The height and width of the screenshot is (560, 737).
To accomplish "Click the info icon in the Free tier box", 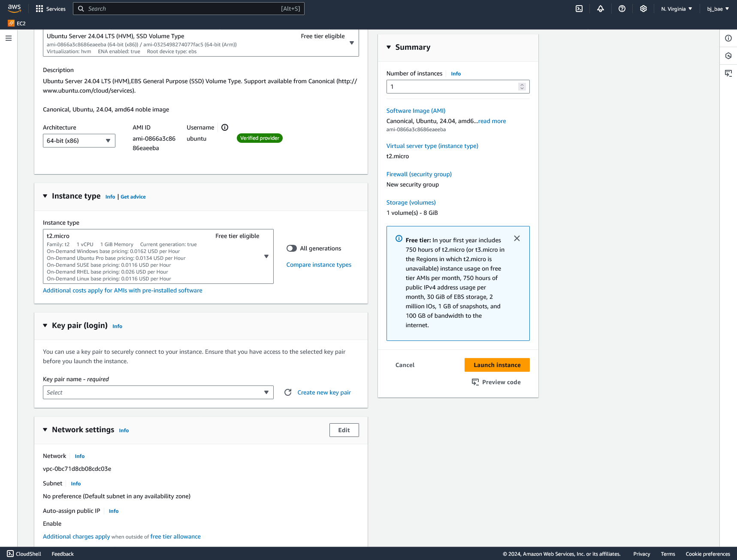I will pyautogui.click(x=399, y=238).
